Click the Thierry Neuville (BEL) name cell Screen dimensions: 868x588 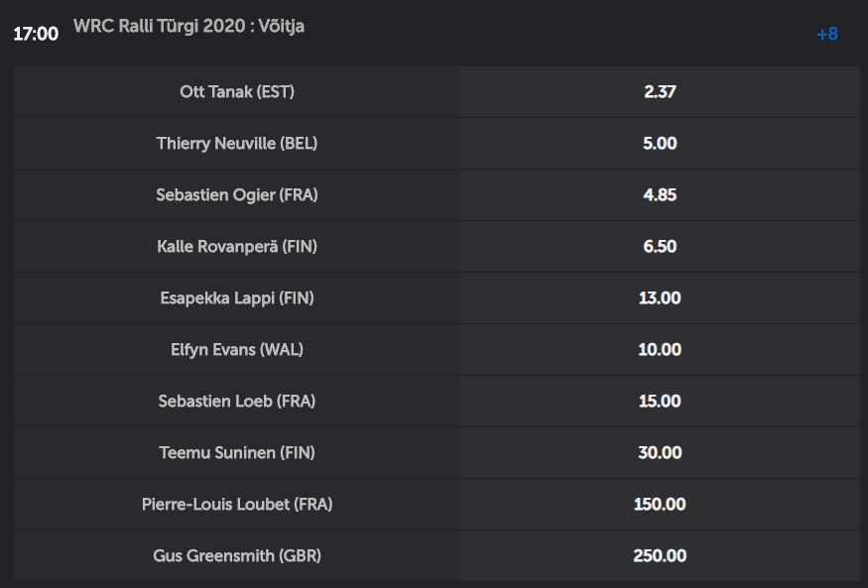237,143
